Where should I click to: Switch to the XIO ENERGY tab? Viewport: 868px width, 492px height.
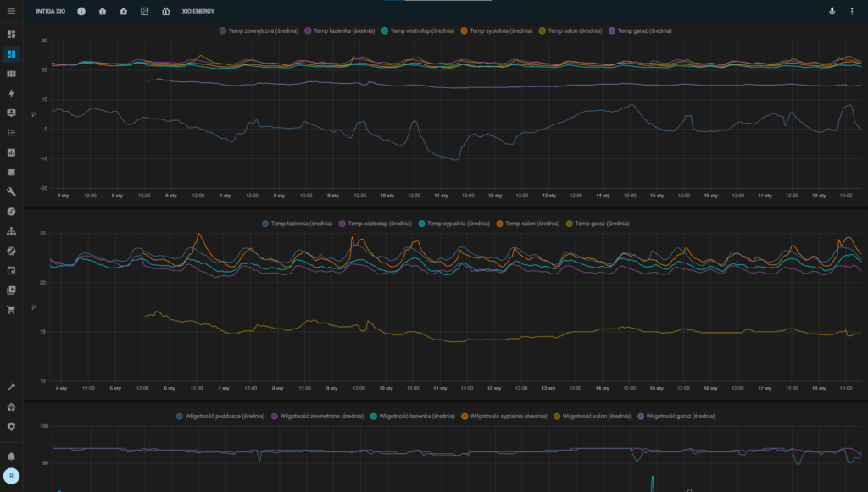(198, 12)
